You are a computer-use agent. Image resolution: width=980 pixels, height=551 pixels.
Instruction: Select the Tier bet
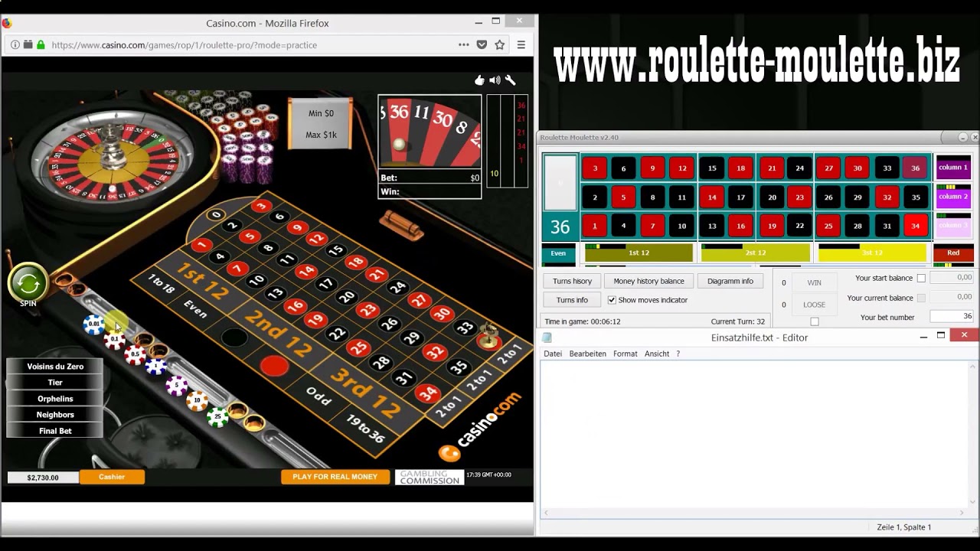pos(55,383)
